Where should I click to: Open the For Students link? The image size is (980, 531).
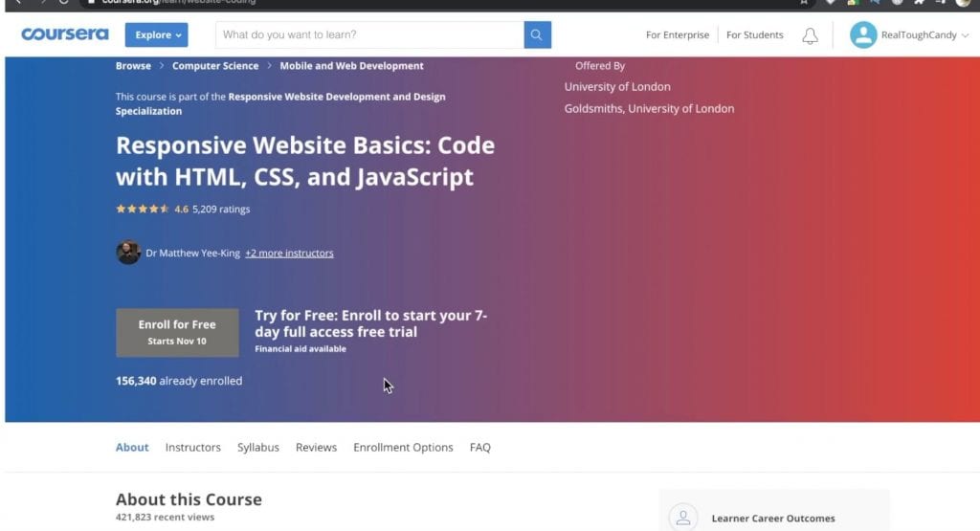[x=754, y=35]
